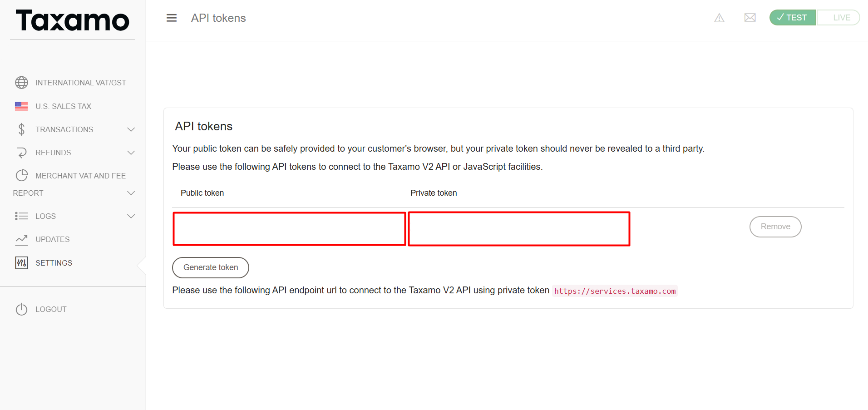The image size is (868, 410).
Task: Expand the Transactions chevron
Action: (131, 129)
